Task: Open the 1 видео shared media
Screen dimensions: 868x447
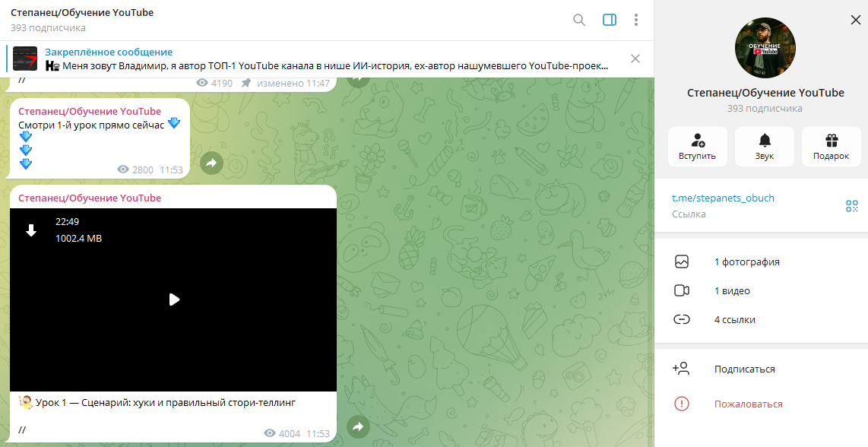Action: [x=732, y=291]
